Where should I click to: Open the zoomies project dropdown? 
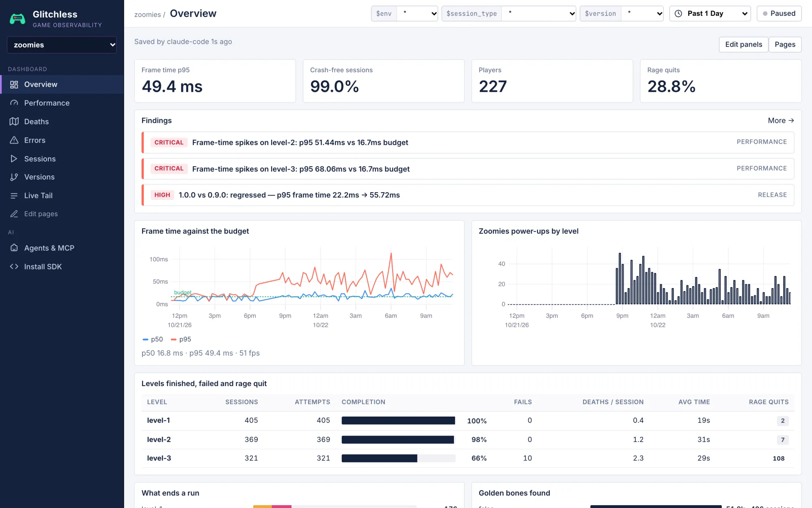(x=62, y=45)
